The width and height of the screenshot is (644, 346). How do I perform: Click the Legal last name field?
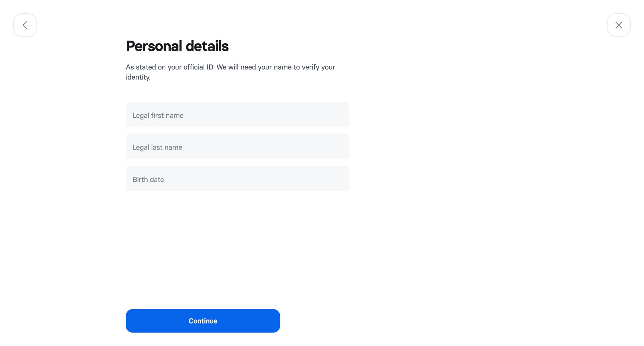pyautogui.click(x=237, y=147)
